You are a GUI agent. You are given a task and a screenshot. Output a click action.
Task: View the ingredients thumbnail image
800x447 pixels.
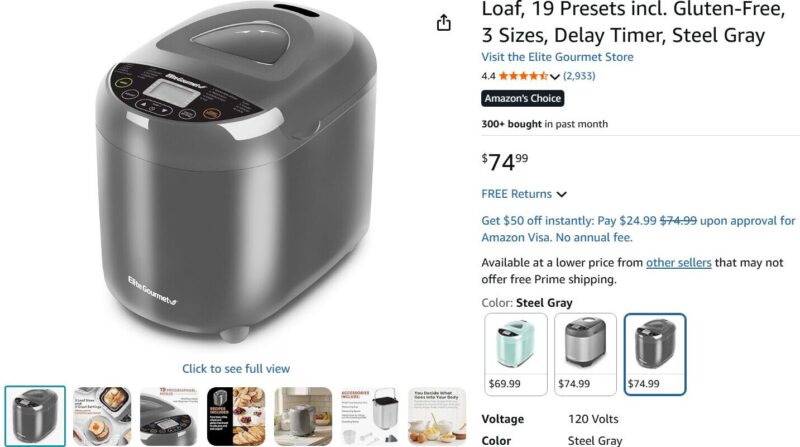pos(437,416)
